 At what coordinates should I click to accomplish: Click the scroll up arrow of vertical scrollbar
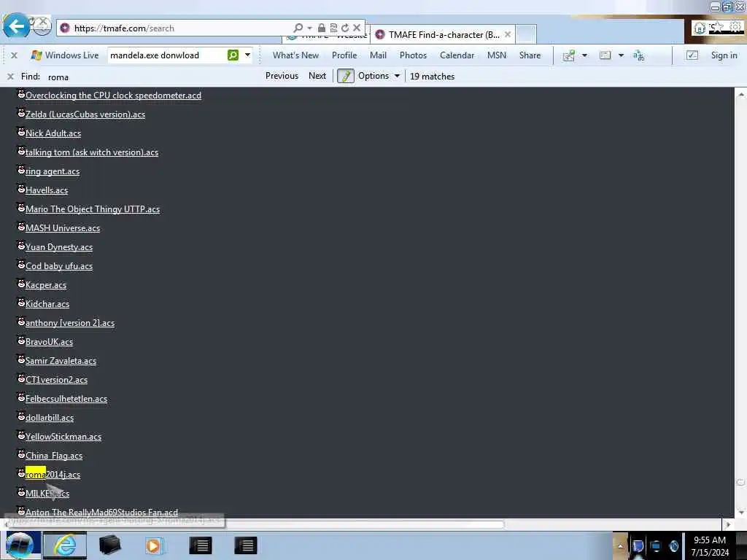click(741, 94)
